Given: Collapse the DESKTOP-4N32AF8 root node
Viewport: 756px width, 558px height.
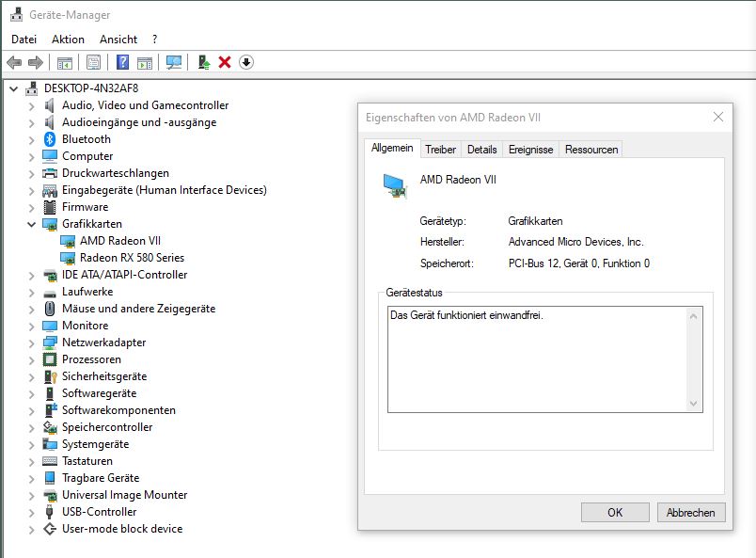Looking at the screenshot, I should tap(14, 88).
